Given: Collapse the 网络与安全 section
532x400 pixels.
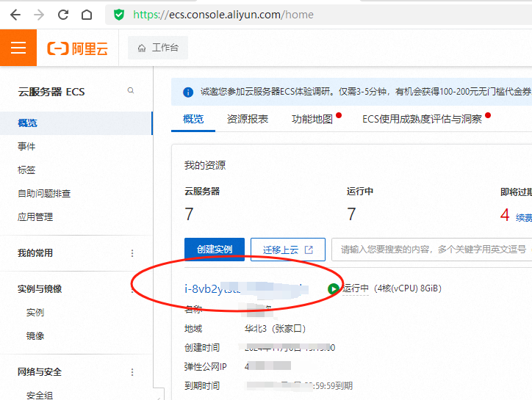Looking at the screenshot, I should (x=40, y=372).
